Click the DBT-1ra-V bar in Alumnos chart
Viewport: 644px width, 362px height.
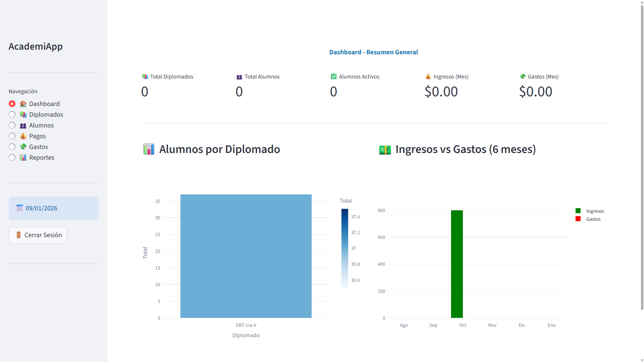pos(246,256)
